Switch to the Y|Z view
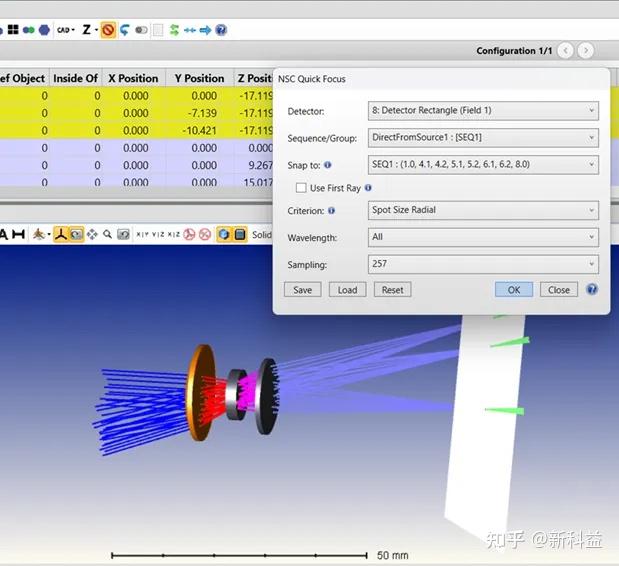 (x=158, y=234)
